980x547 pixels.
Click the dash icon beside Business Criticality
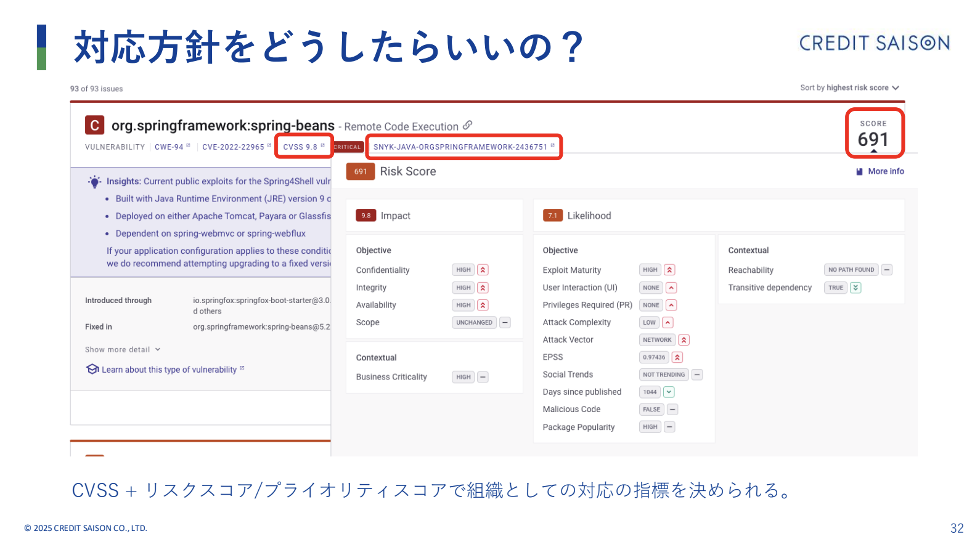483,377
